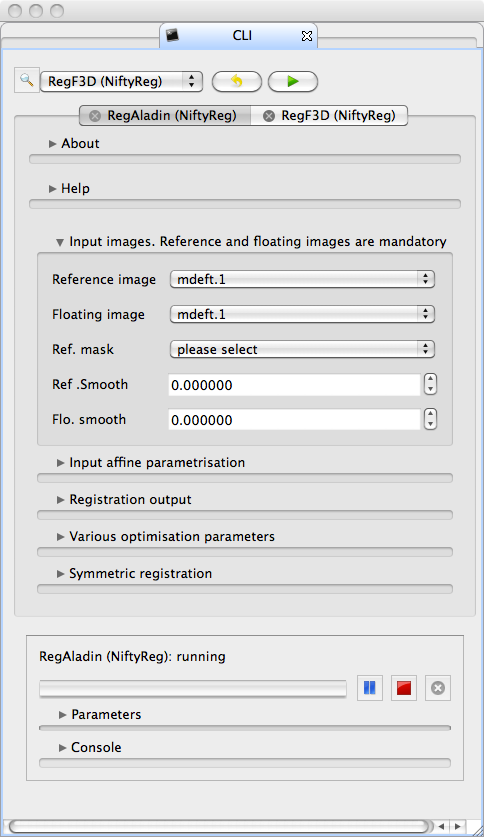The image size is (484, 837).
Task: Click the horizontal scrollbar at the bottom
Action: 219,826
